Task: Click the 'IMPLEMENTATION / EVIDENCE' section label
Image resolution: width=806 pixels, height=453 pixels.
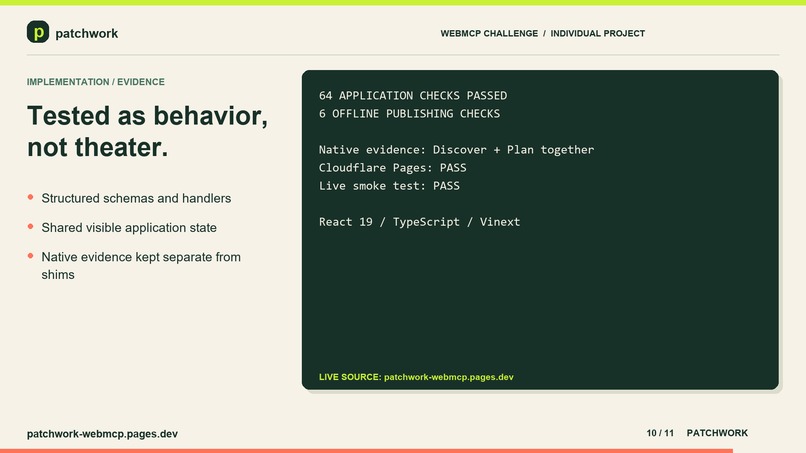Action: 96,82
